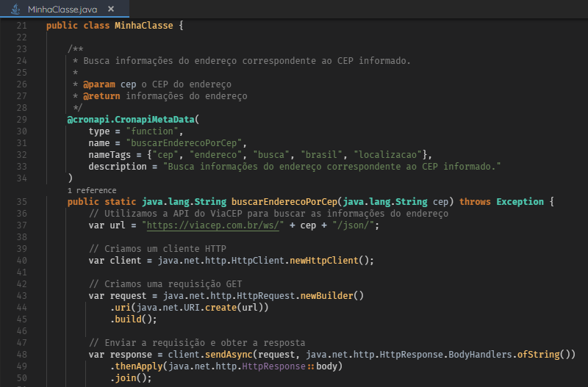The height and width of the screenshot is (387, 588).
Task: Click the Exception type in signature
Action: click(520, 201)
